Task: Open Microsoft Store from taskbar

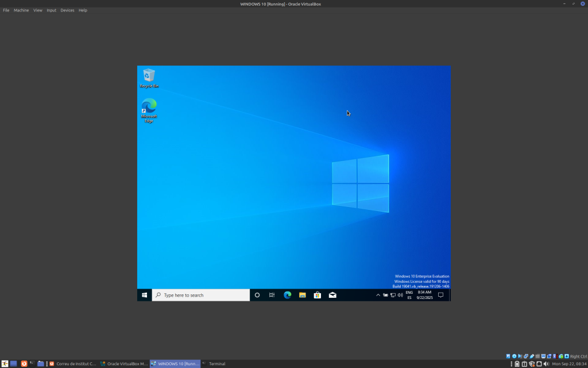Action: point(318,295)
